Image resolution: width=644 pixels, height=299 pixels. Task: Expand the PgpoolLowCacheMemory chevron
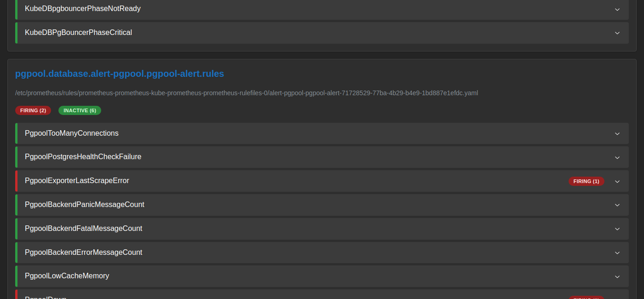[x=617, y=277]
